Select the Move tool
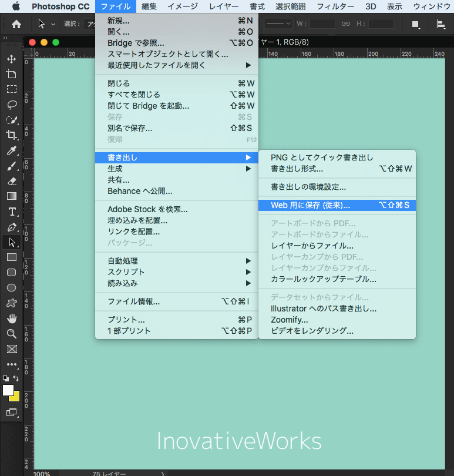Image resolution: width=454 pixels, height=476 pixels. [x=12, y=59]
